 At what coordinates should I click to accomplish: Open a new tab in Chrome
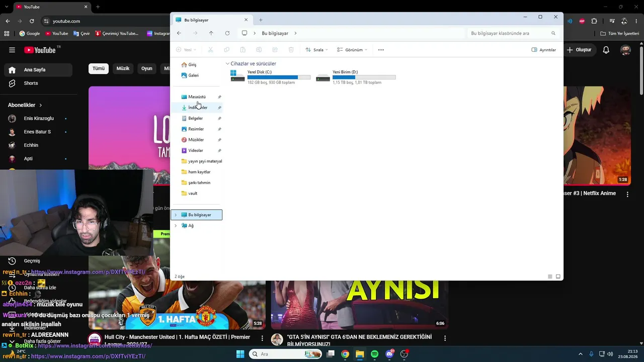(x=98, y=7)
